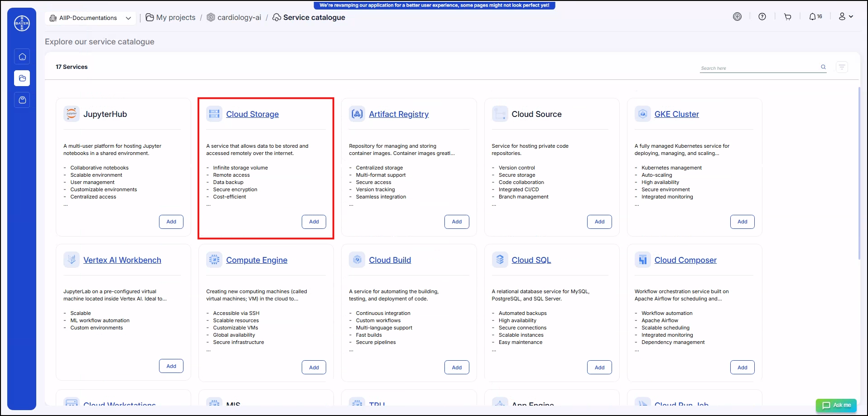
Task: Click the 'Automated backups' bullet
Action: 522,313
